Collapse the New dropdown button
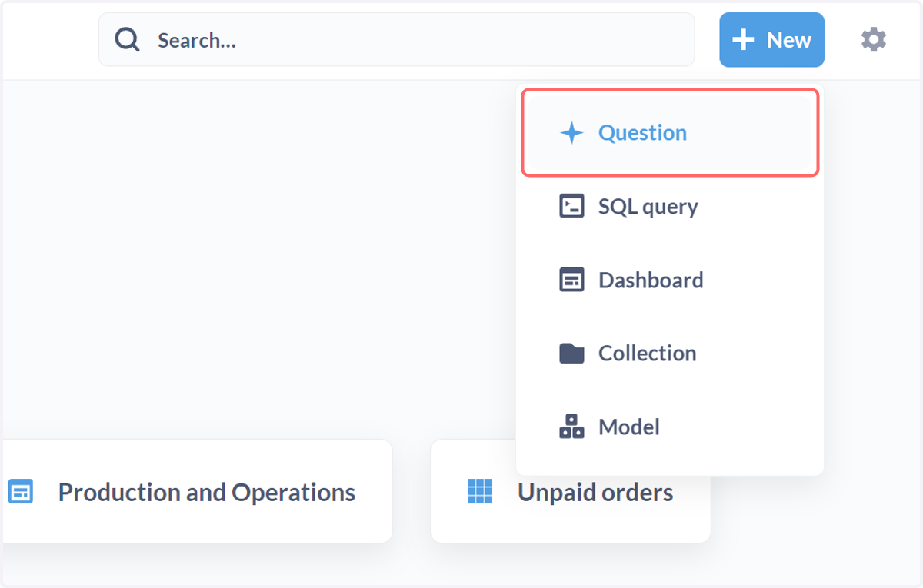The image size is (923, 588). tap(771, 40)
